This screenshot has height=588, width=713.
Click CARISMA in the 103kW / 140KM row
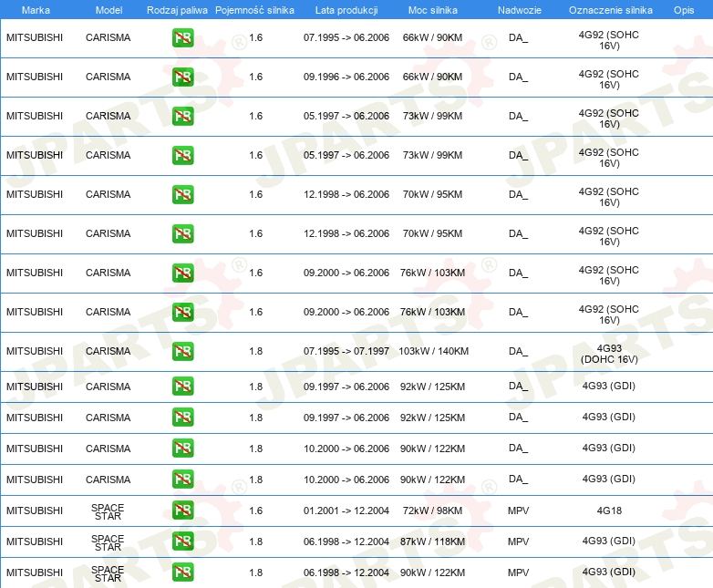tap(108, 351)
